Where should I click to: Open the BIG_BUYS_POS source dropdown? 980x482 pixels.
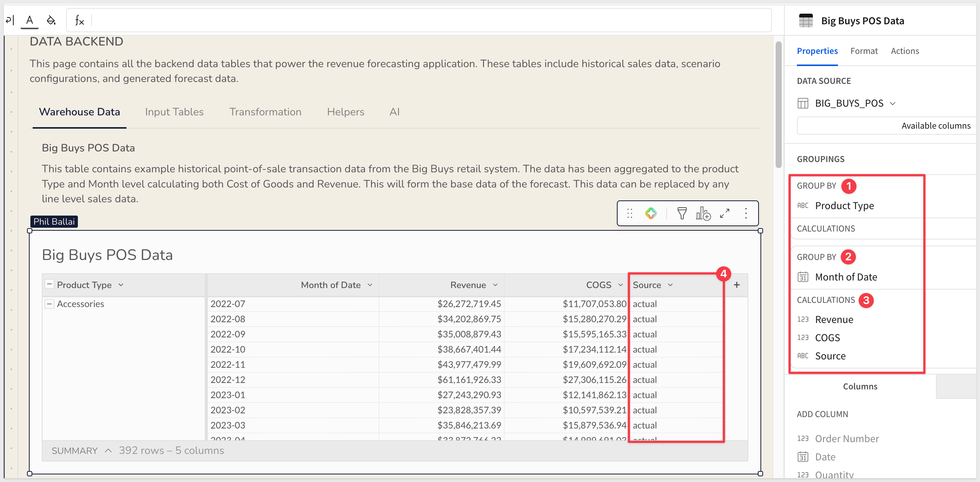(x=893, y=103)
